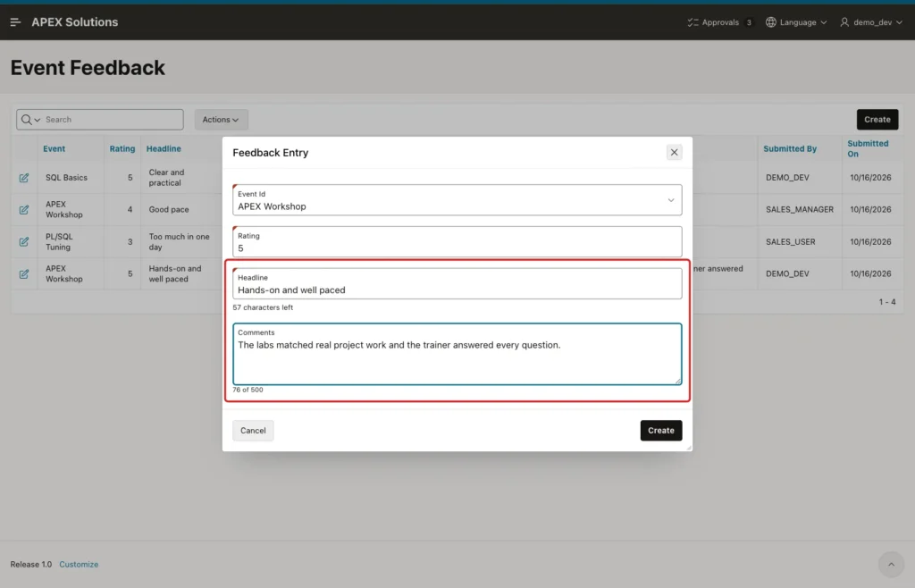Screen dimensions: 915x588
Task: Click the Too much in one day cell
Action: [x=179, y=241]
